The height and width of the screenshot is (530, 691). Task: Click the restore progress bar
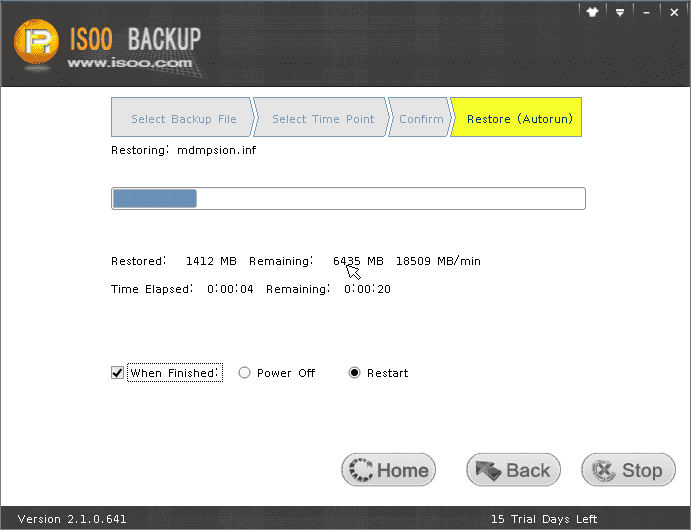[348, 198]
